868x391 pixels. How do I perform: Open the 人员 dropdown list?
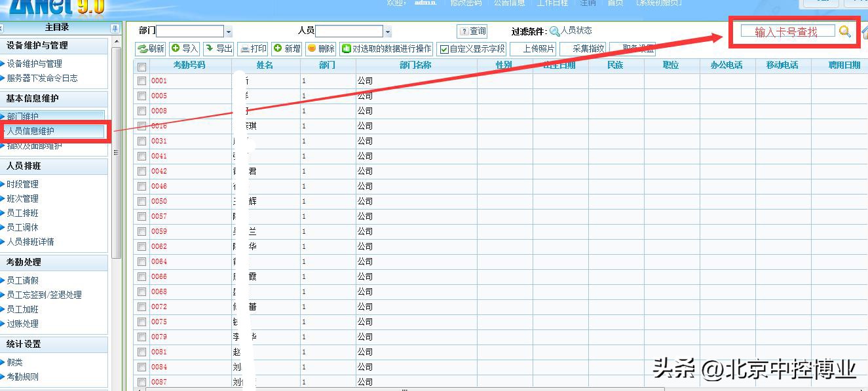388,30
